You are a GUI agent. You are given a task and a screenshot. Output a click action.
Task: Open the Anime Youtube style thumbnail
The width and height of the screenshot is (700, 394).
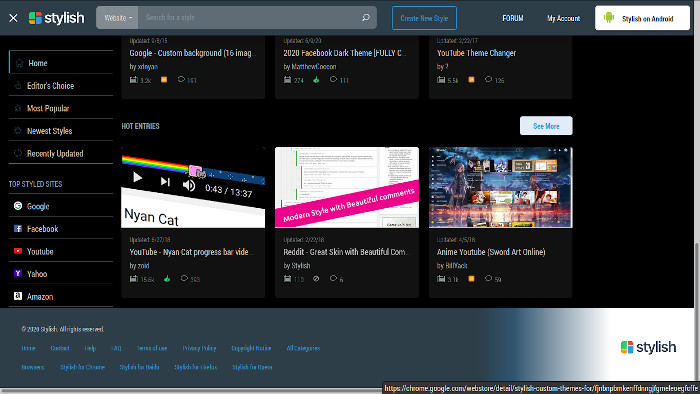tap(500, 187)
